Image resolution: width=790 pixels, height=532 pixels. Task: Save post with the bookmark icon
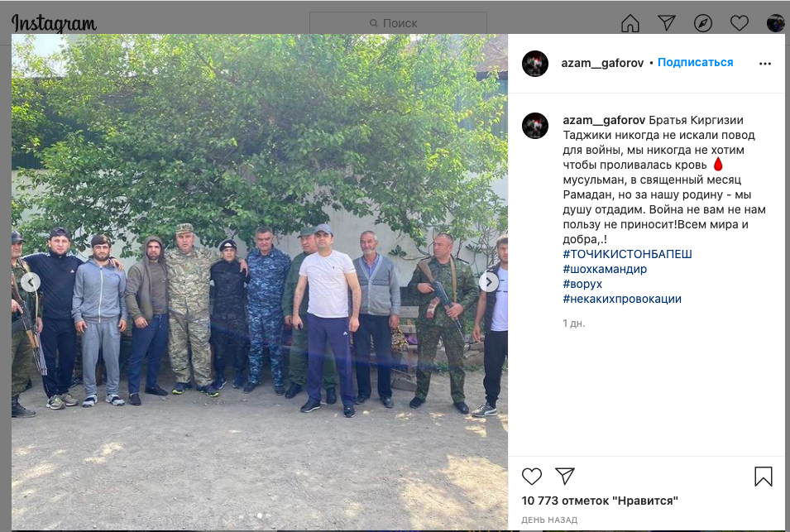click(x=764, y=476)
